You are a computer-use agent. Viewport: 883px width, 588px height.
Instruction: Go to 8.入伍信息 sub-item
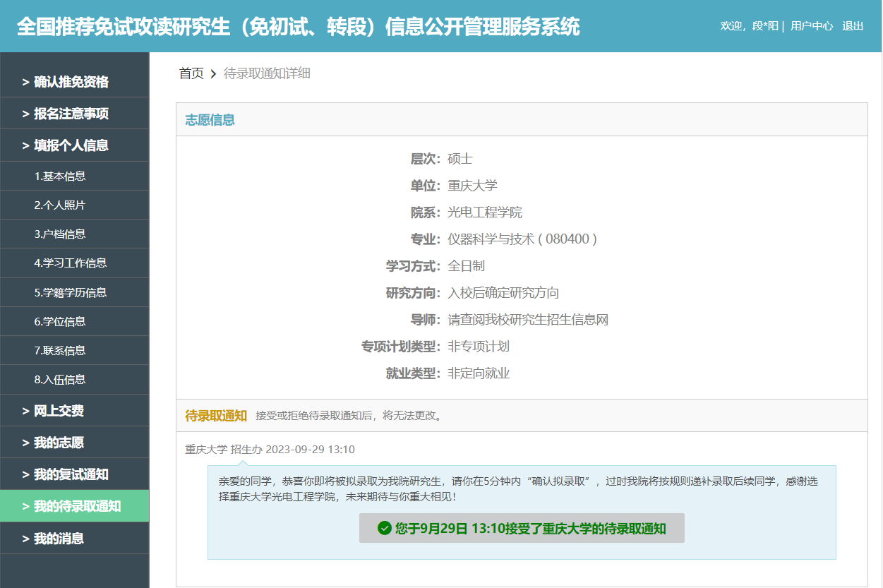(x=60, y=379)
